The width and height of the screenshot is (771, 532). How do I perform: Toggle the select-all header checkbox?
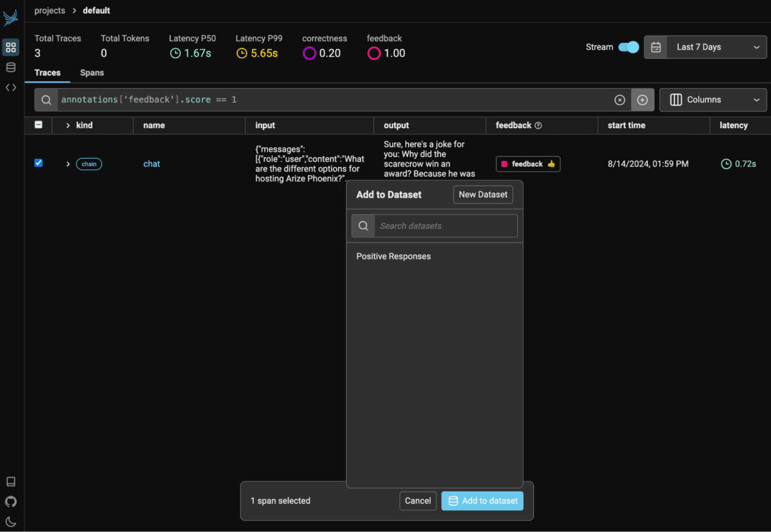[39, 125]
